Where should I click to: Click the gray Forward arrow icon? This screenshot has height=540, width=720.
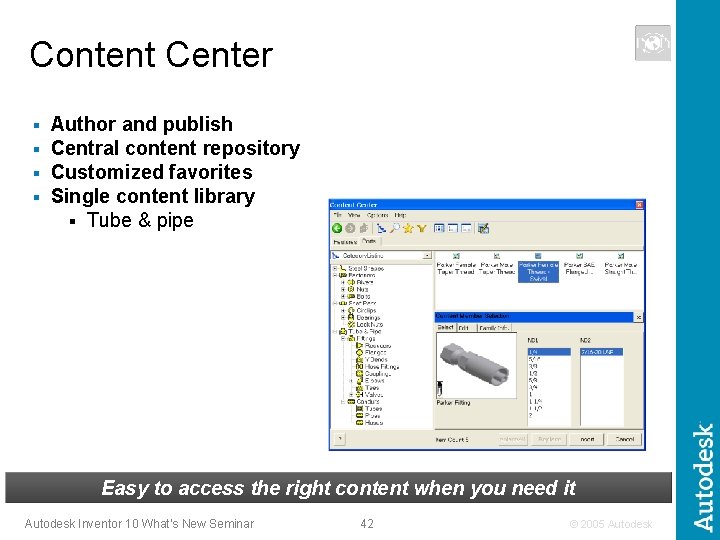[x=350, y=228]
